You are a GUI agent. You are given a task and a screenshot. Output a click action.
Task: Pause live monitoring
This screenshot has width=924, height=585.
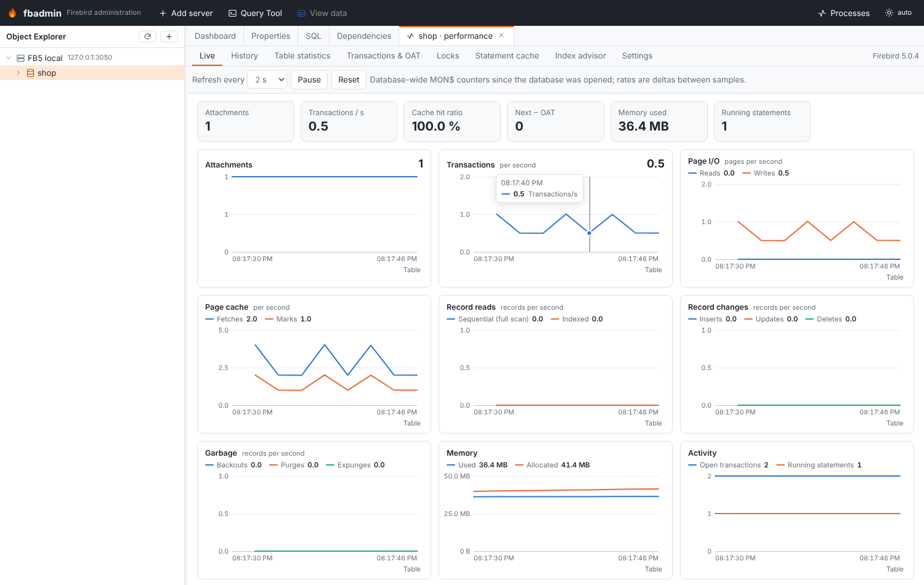[x=309, y=79]
